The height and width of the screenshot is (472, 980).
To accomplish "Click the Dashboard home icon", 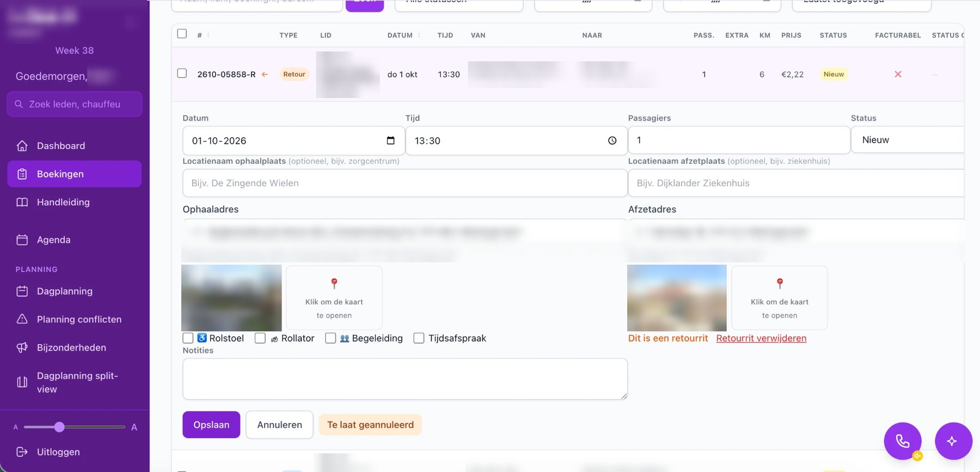I will pos(22,146).
